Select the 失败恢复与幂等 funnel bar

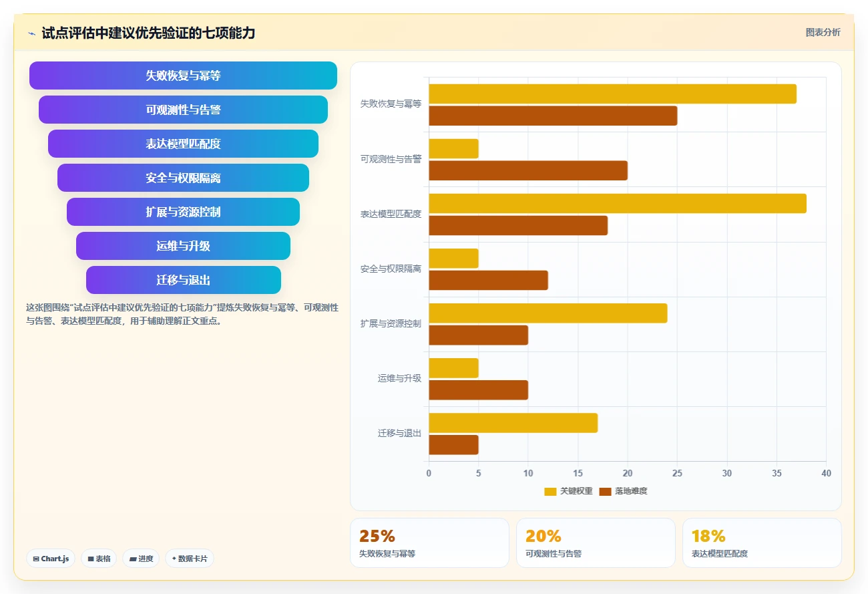[x=183, y=76]
